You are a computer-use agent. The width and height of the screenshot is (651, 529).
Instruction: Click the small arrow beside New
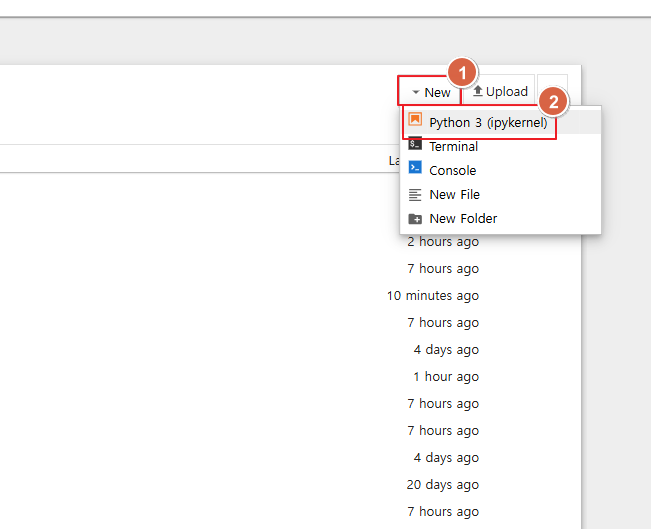click(x=416, y=92)
